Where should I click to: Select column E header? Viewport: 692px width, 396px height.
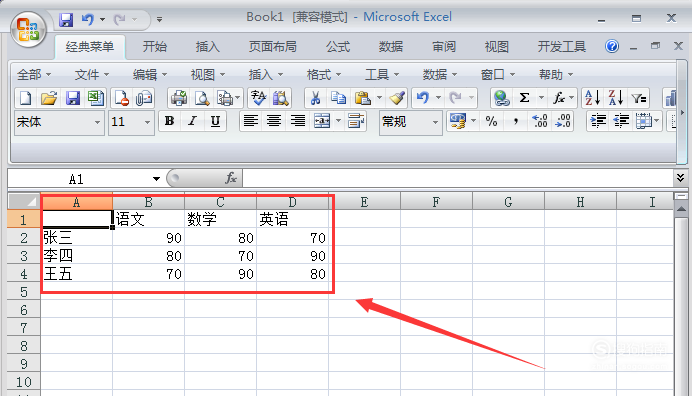[365, 202]
